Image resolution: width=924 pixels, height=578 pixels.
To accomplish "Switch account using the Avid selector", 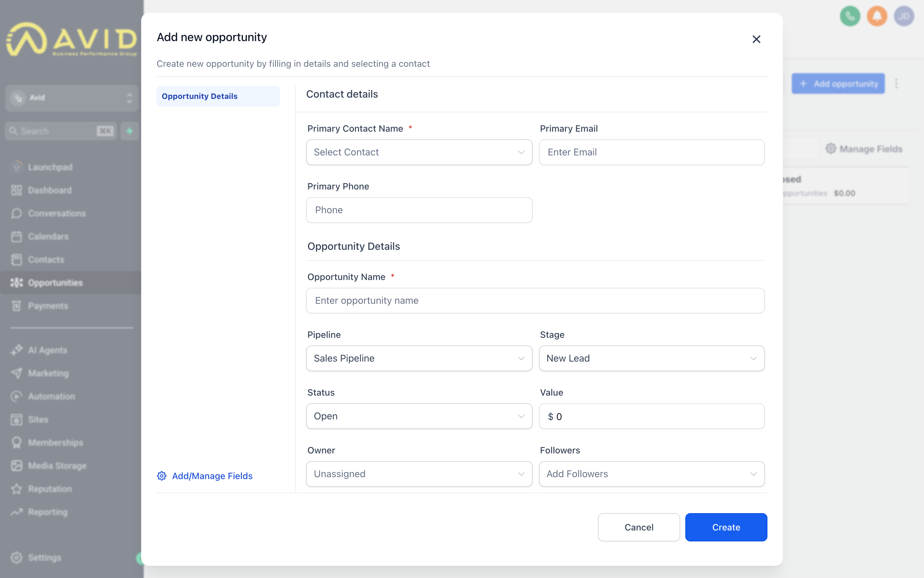I will [x=72, y=98].
